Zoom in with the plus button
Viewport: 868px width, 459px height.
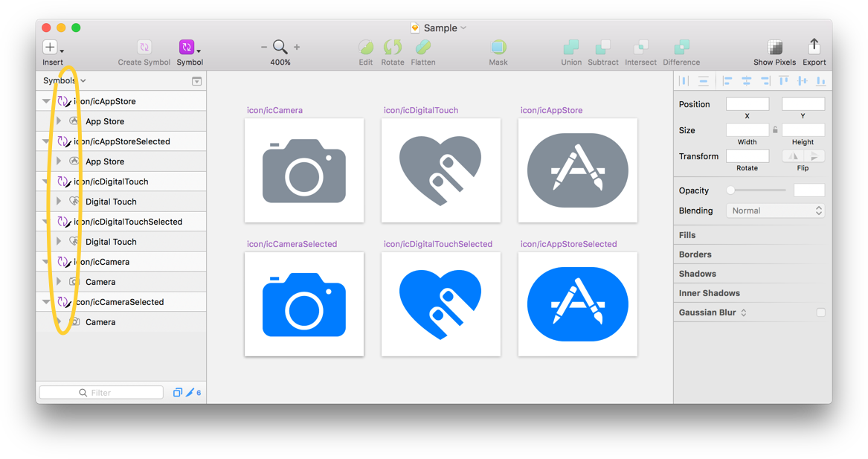tap(297, 47)
